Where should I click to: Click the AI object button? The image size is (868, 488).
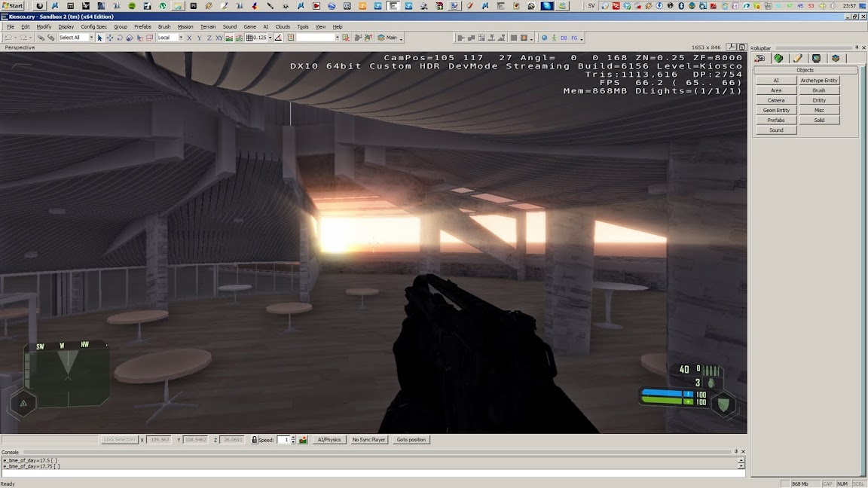click(x=776, y=81)
